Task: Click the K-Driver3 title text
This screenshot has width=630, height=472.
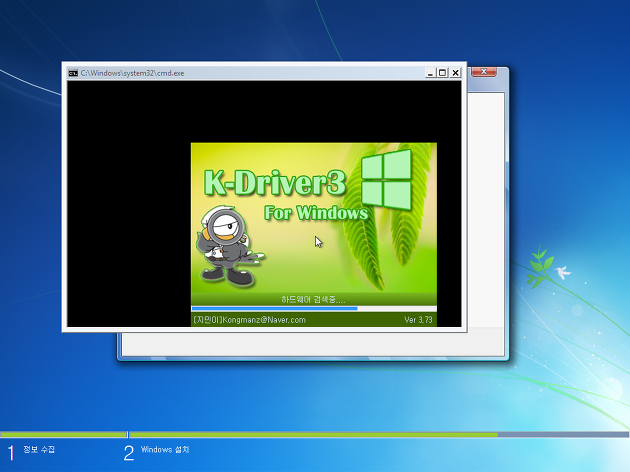Action: coord(275,183)
